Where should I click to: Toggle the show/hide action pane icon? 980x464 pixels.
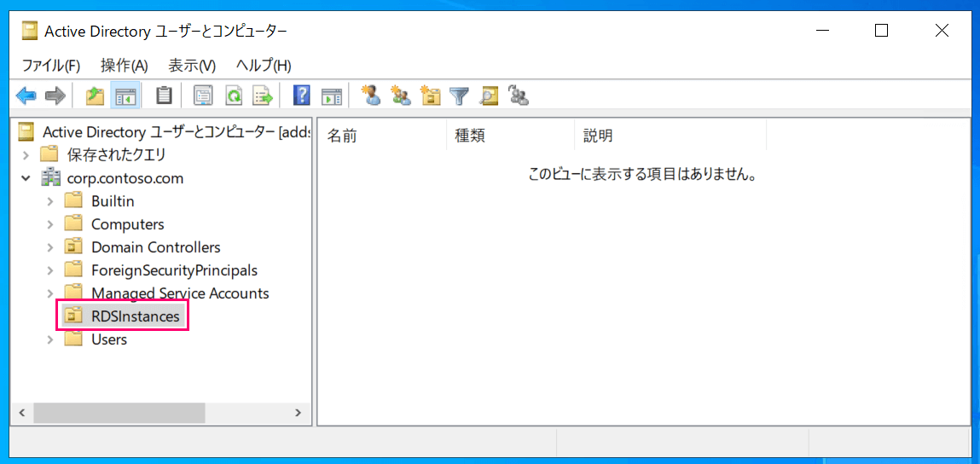[x=331, y=96]
